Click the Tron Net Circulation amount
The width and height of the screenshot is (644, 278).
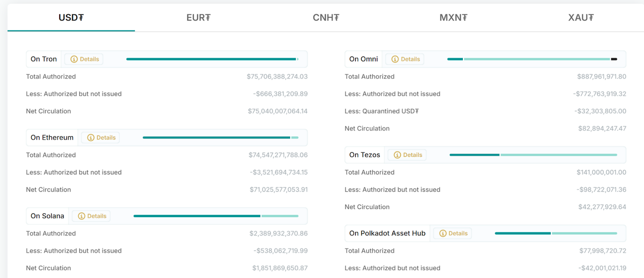pyautogui.click(x=277, y=111)
